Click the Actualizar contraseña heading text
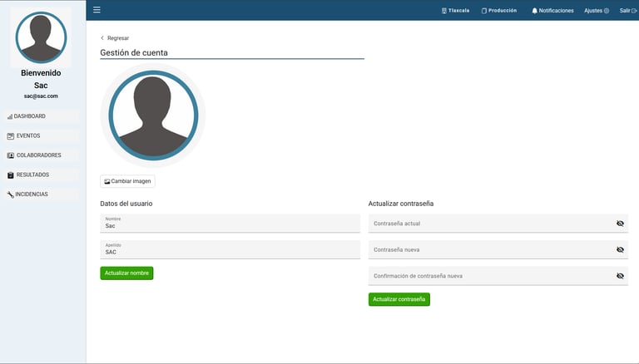639x364 pixels. pos(401,204)
